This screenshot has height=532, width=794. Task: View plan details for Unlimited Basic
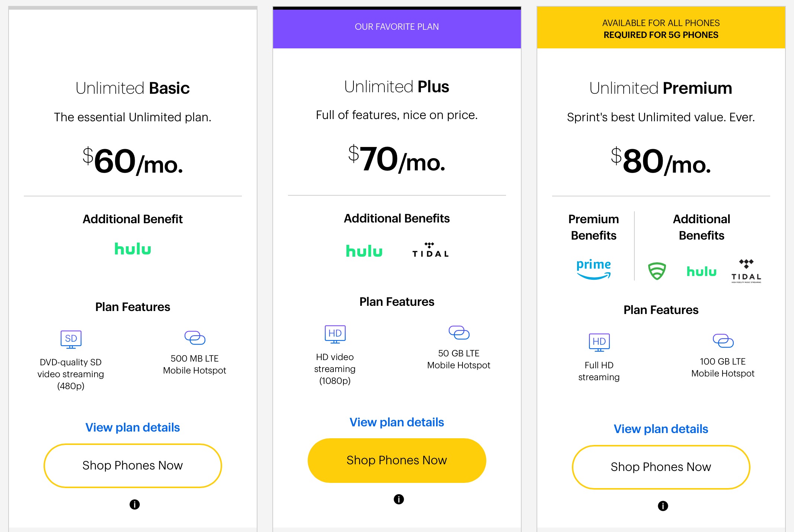(x=132, y=427)
